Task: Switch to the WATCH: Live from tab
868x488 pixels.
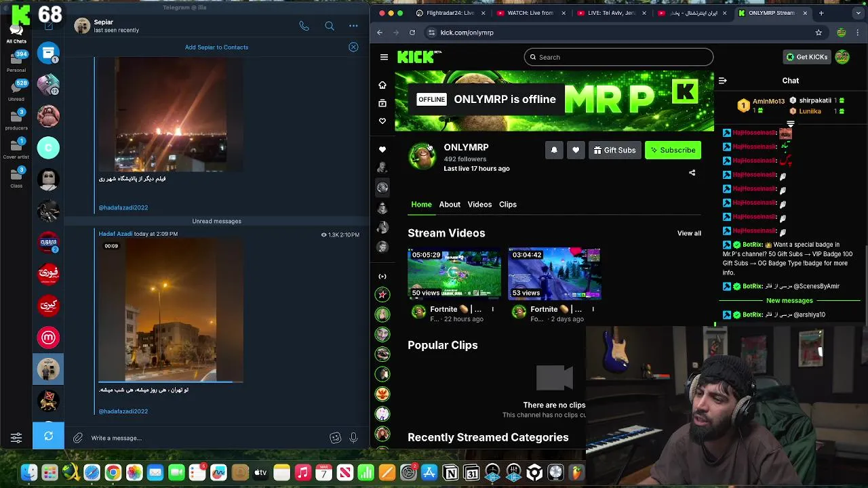Action: [x=530, y=13]
